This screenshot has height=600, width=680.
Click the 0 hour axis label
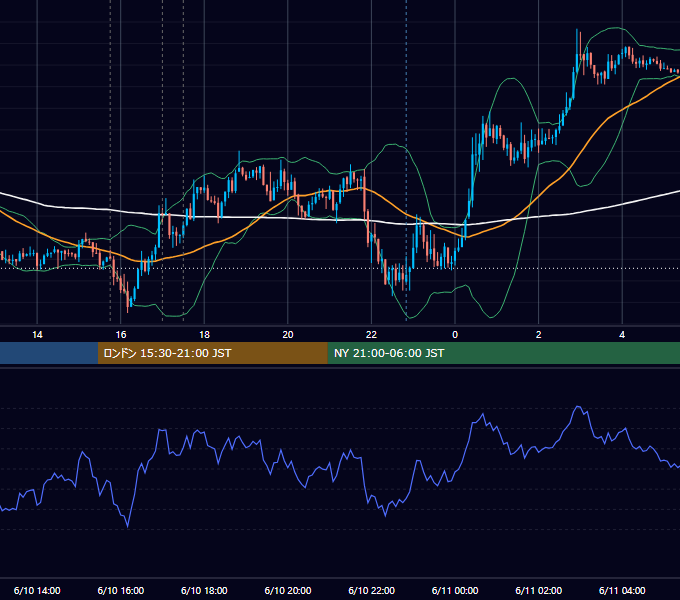pos(455,335)
